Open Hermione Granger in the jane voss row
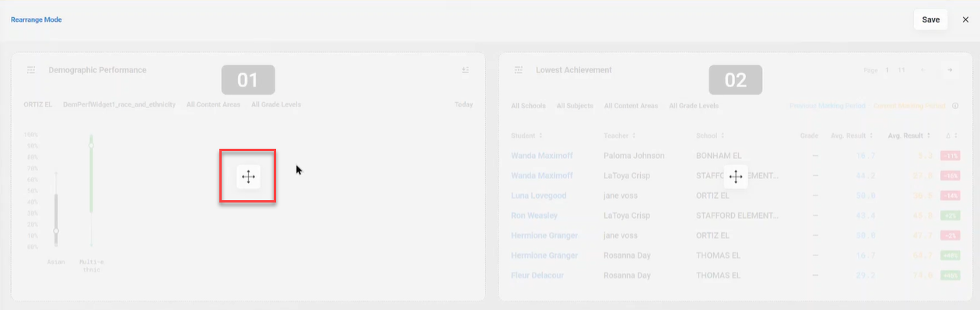Image resolution: width=980 pixels, height=310 pixels. (544, 235)
